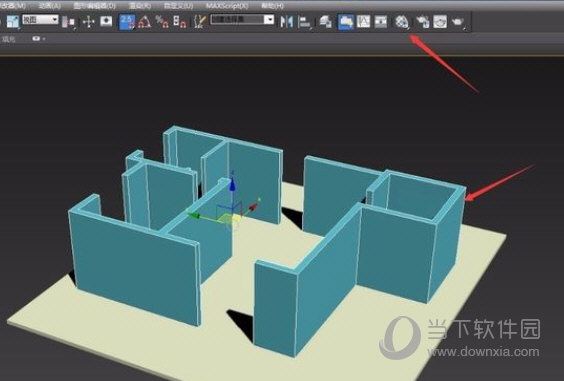Click the Use Pivot Point Center icon
This screenshot has height=381, width=564.
(x=68, y=22)
